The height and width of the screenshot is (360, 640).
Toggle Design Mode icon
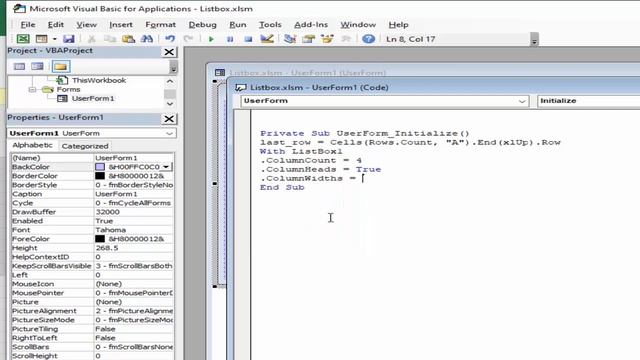pos(267,39)
